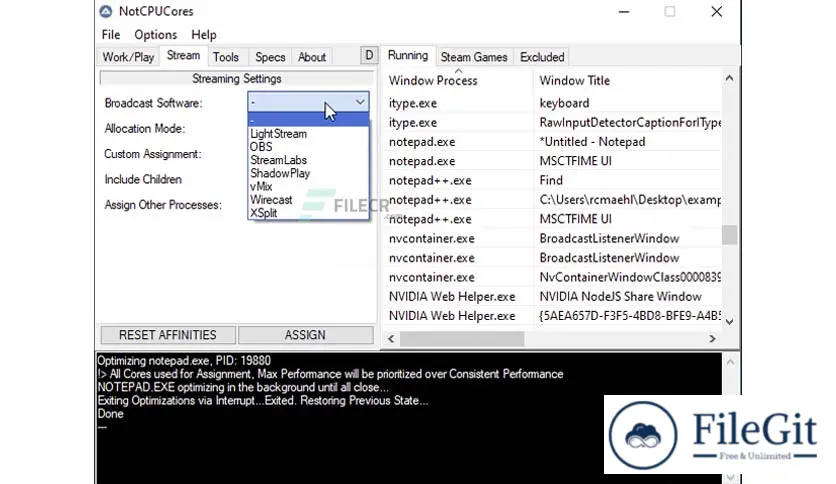
Task: Click the D toggle button
Action: tap(369, 55)
